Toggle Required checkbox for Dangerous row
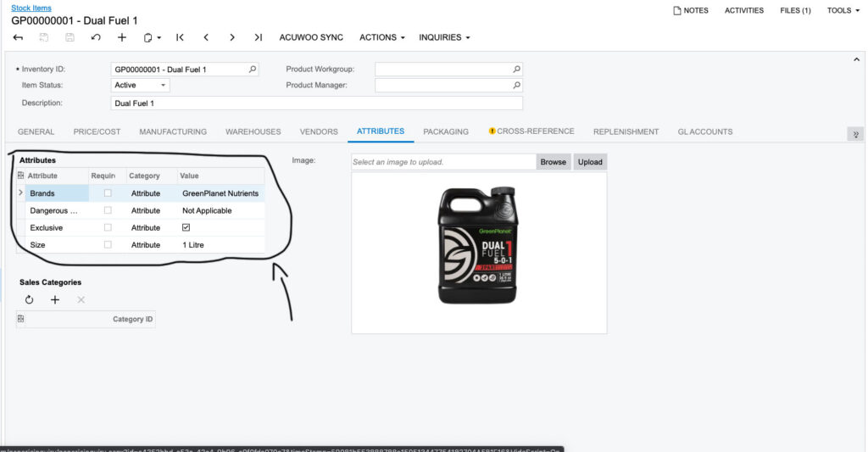 108,210
